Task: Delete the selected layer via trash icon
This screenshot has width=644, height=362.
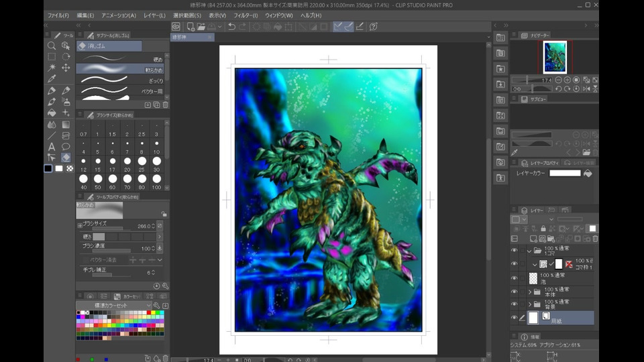Action: click(595, 239)
